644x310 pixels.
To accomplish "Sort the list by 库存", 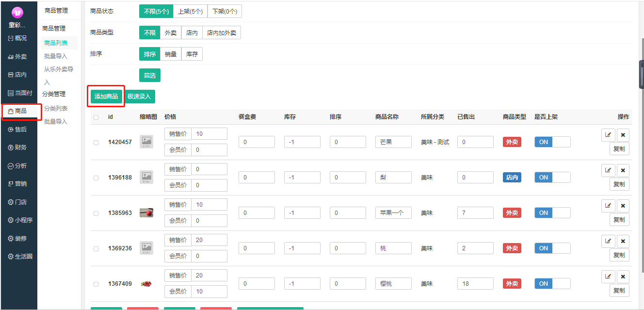I will coord(192,54).
